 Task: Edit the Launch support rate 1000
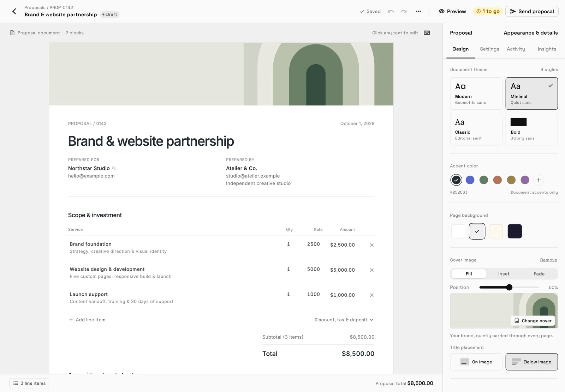(x=314, y=294)
